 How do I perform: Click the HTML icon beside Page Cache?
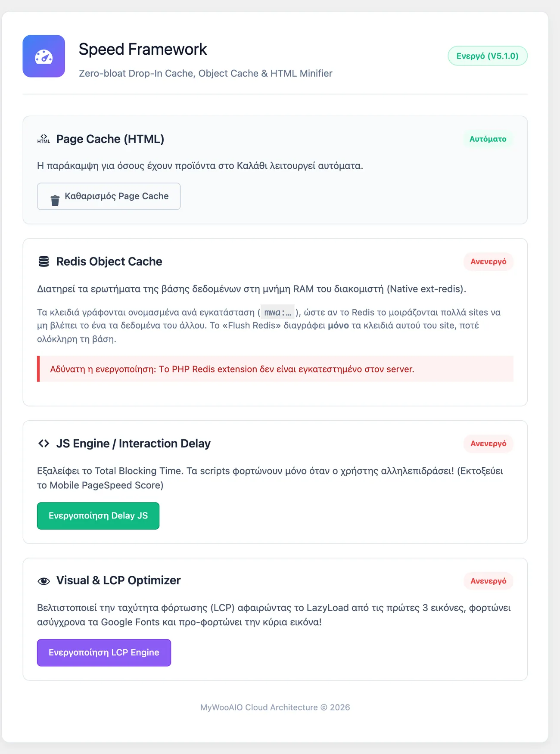pos(44,139)
